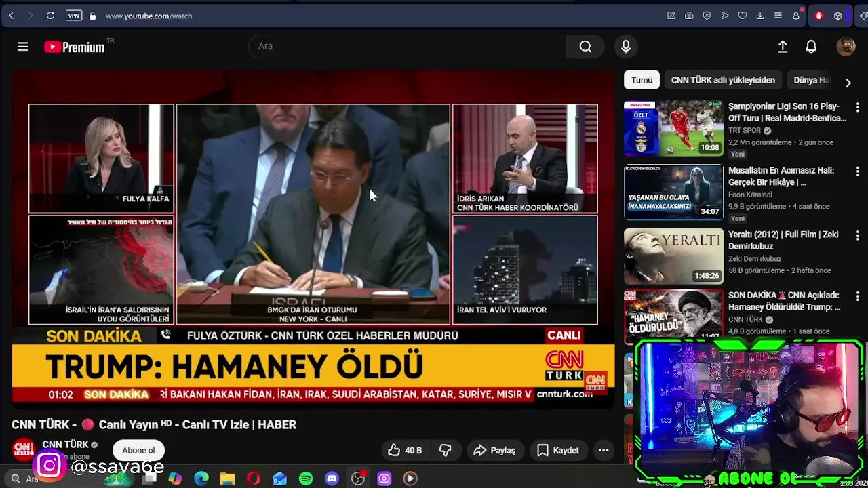Screen dimensions: 868x488
Task: Launch Microsoft Edge from the taskbar
Action: (x=201, y=479)
